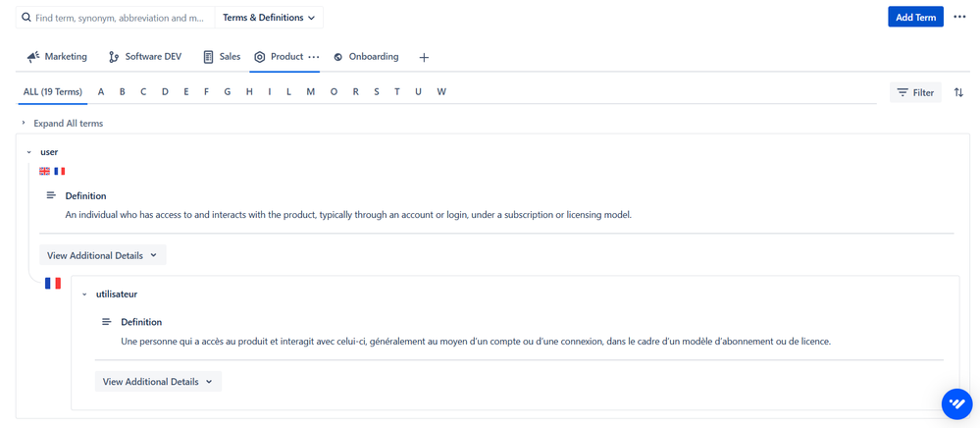The width and height of the screenshot is (980, 428).
Task: Switch to the Software DEV tab
Action: (144, 57)
